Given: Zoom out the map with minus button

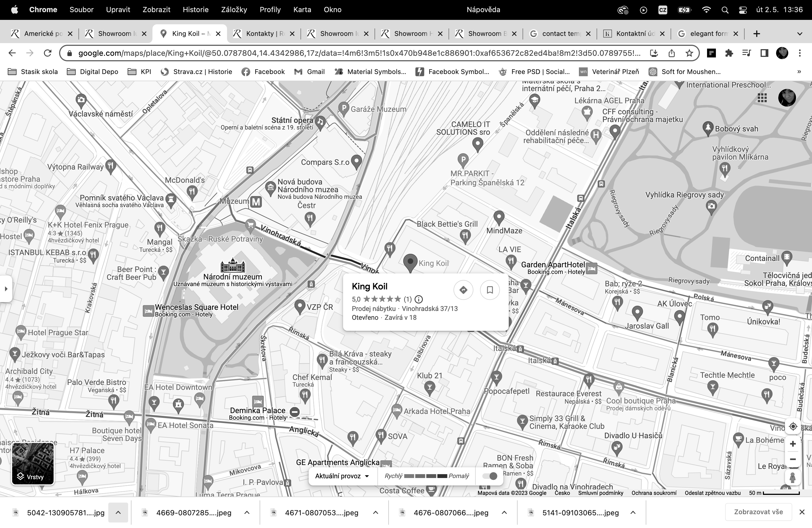Looking at the screenshot, I should [793, 459].
